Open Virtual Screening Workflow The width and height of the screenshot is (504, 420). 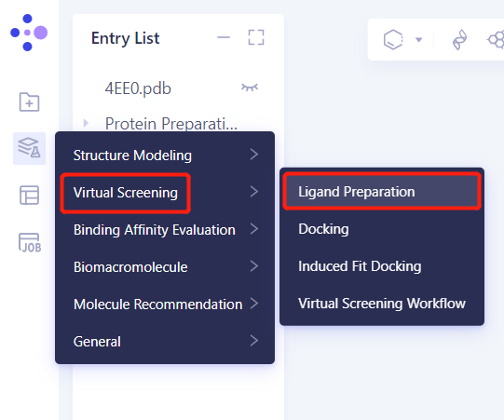382,304
